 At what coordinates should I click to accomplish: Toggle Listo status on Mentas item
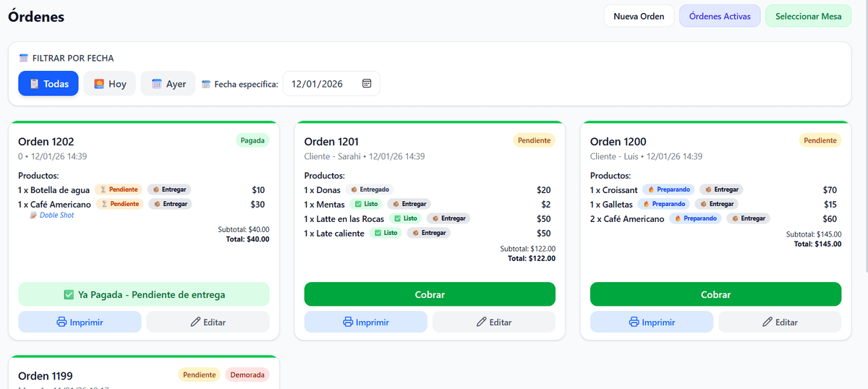[x=365, y=205]
